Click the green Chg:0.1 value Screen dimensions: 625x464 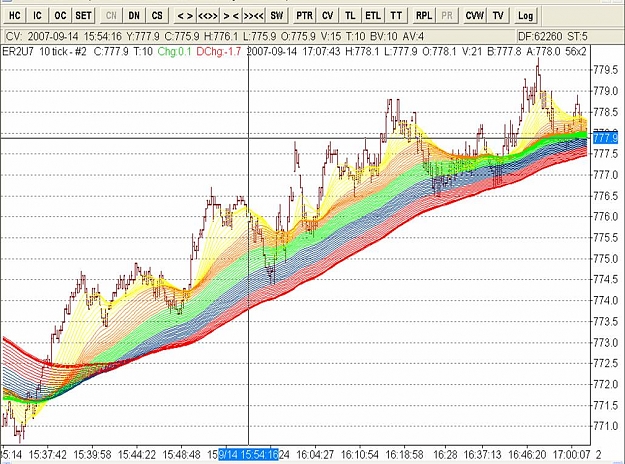(175, 51)
